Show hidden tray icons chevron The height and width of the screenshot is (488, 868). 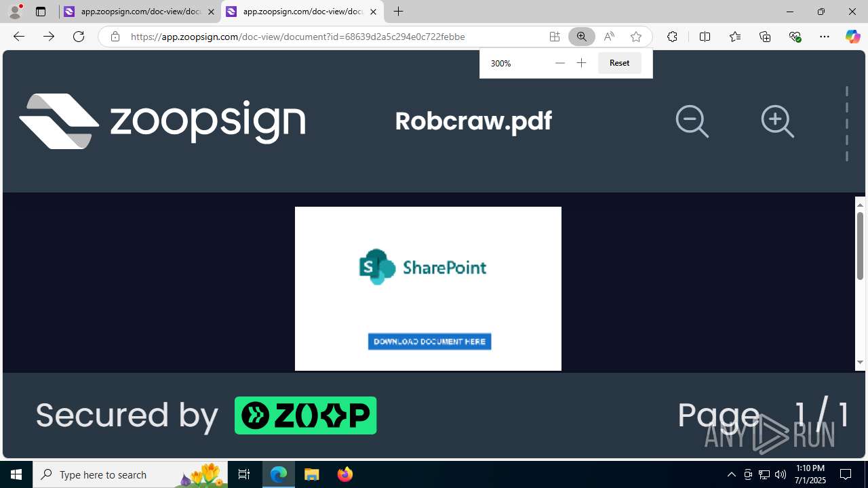click(731, 474)
